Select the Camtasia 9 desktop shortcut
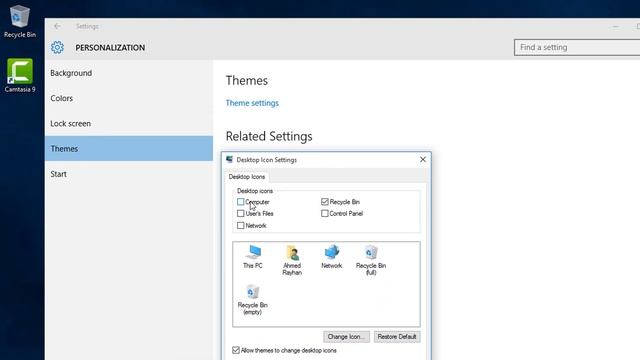640x360 pixels. [20, 76]
